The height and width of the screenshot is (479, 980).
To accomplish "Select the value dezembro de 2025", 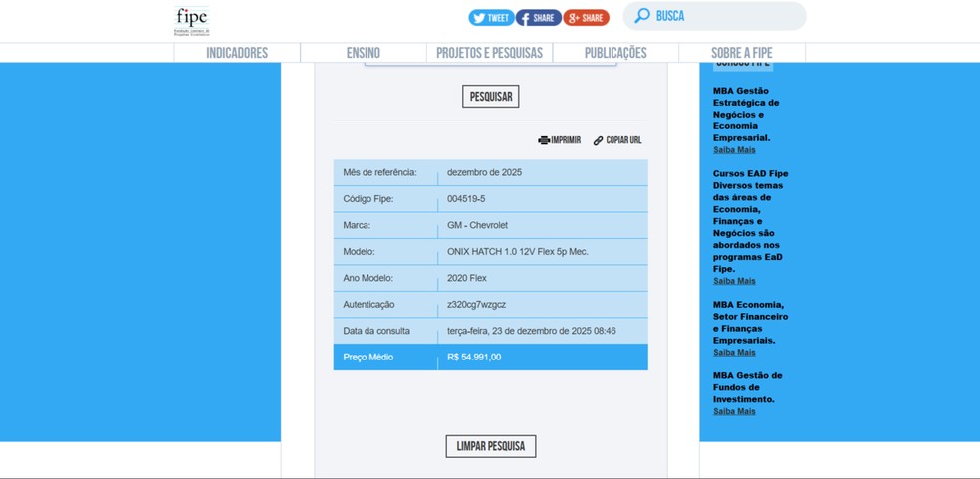I will tap(484, 172).
